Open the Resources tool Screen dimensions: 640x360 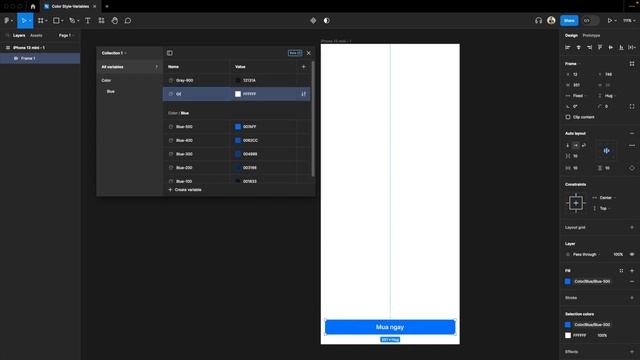[101, 20]
